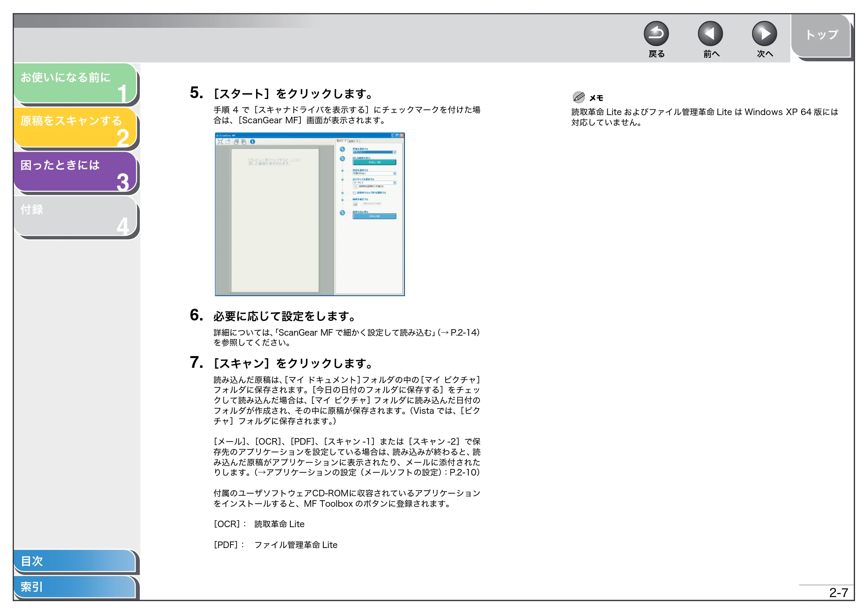The height and width of the screenshot is (614, 868).
Task: Click the メモ note heading
Action: [596, 98]
